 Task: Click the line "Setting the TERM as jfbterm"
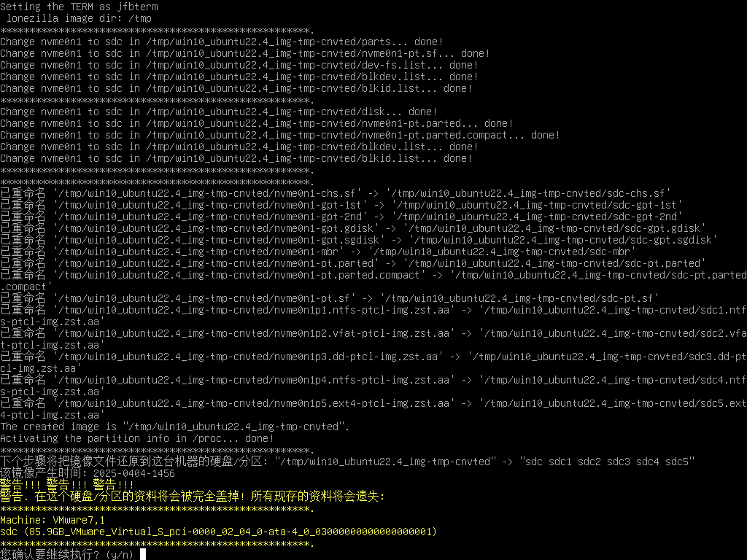pyautogui.click(x=79, y=7)
